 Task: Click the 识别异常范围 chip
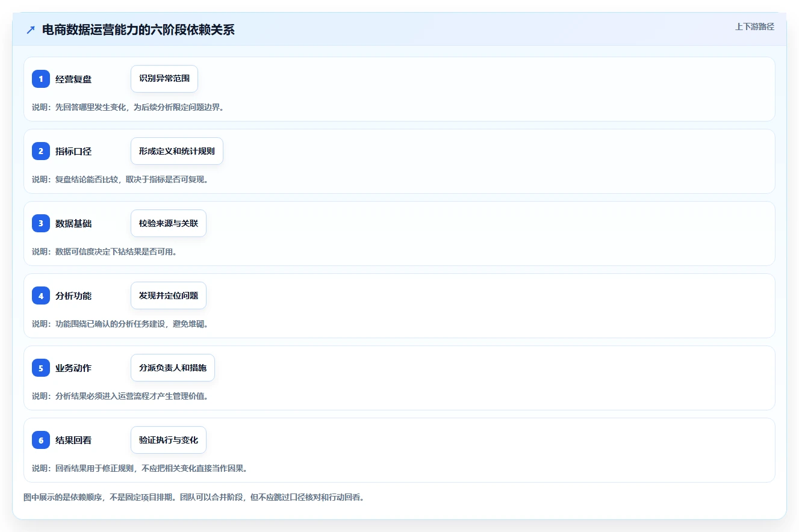(164, 79)
